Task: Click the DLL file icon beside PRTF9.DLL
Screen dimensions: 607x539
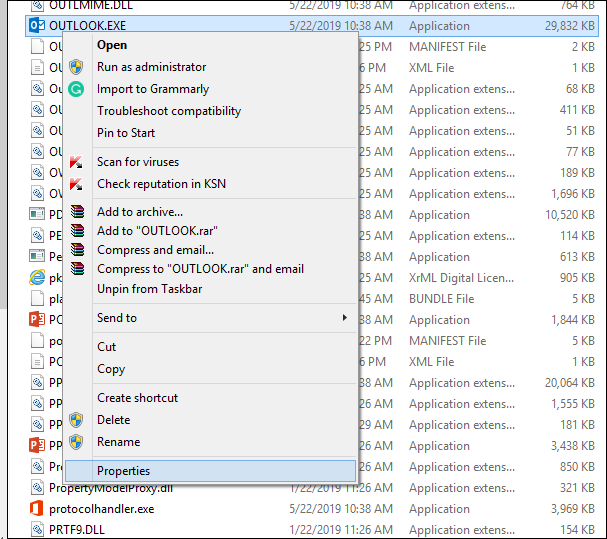Action: [x=37, y=529]
